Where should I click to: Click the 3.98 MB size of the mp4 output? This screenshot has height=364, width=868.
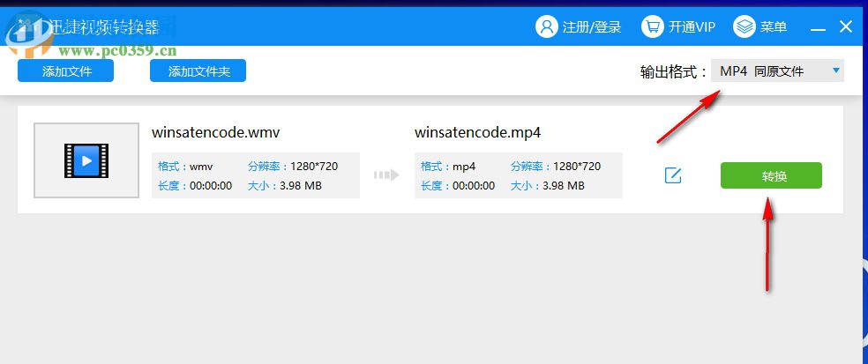pos(564,186)
